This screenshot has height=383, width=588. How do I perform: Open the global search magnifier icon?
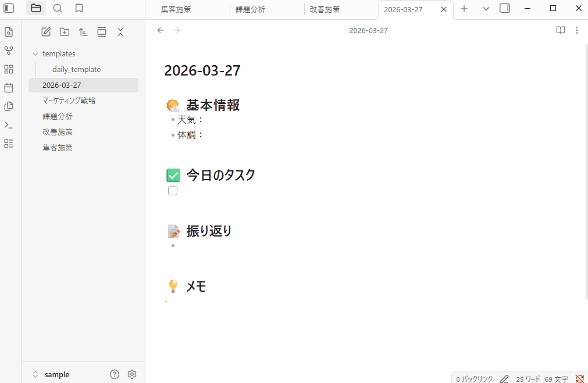pyautogui.click(x=57, y=8)
